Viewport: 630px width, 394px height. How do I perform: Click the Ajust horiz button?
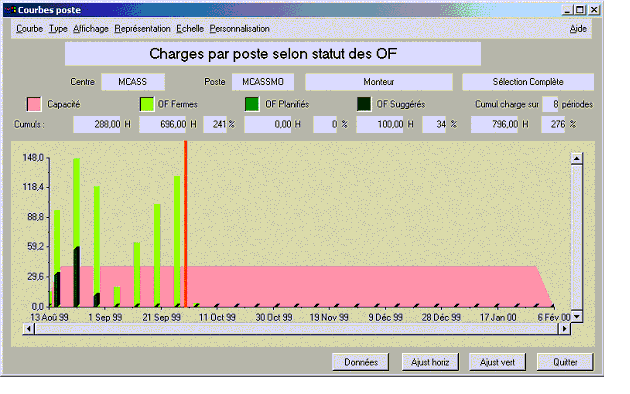(x=430, y=362)
